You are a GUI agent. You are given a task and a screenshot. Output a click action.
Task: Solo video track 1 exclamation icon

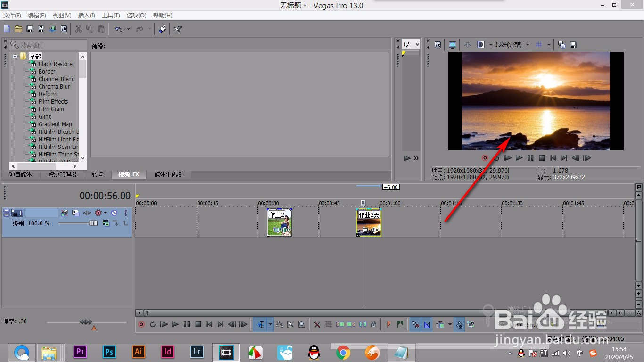coord(125,213)
